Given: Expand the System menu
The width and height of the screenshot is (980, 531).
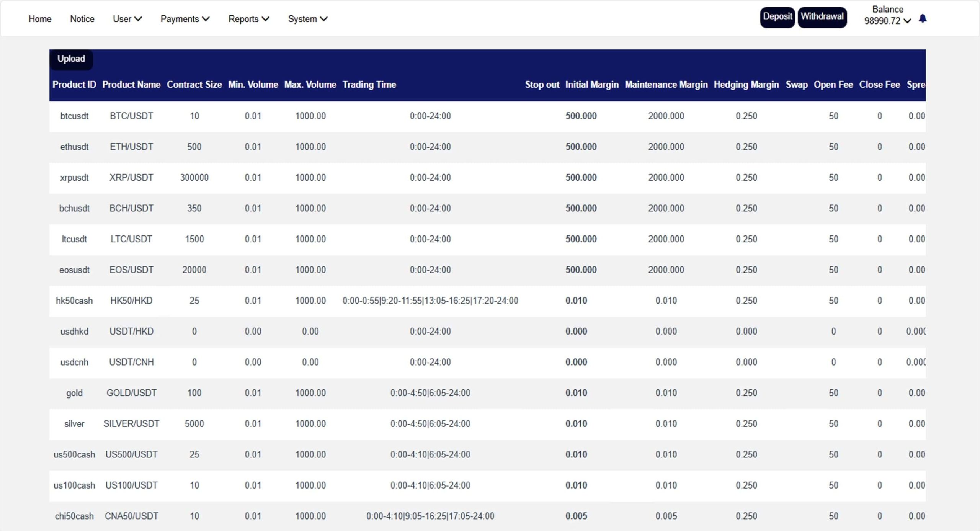Looking at the screenshot, I should tap(307, 19).
